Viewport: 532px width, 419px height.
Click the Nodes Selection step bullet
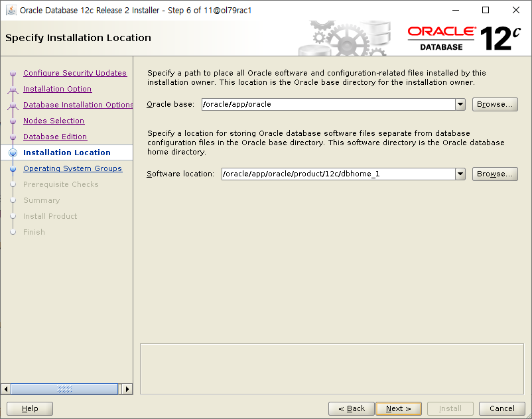click(x=13, y=121)
